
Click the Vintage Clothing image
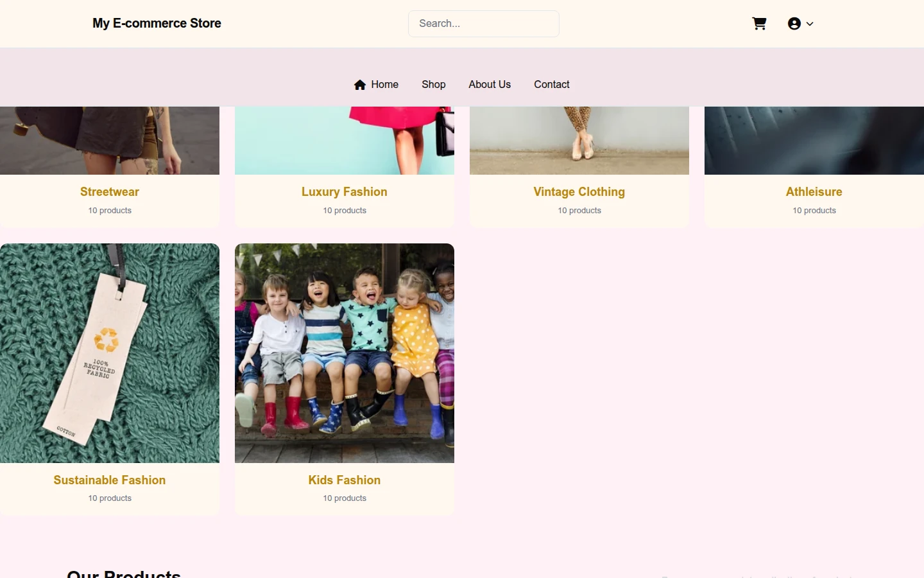[x=579, y=141]
